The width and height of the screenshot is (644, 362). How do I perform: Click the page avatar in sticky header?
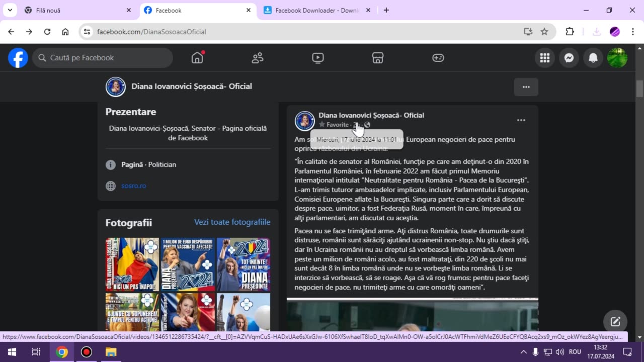pyautogui.click(x=116, y=86)
